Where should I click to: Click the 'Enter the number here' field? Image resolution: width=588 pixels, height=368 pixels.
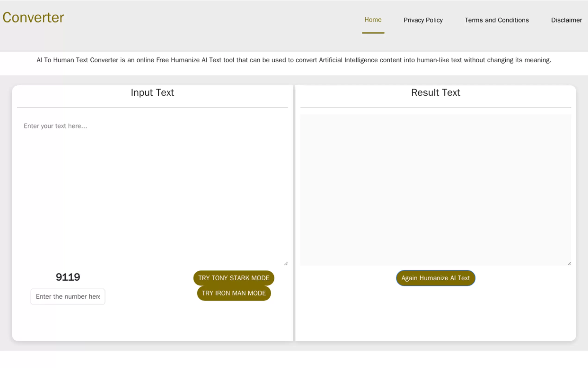68,296
